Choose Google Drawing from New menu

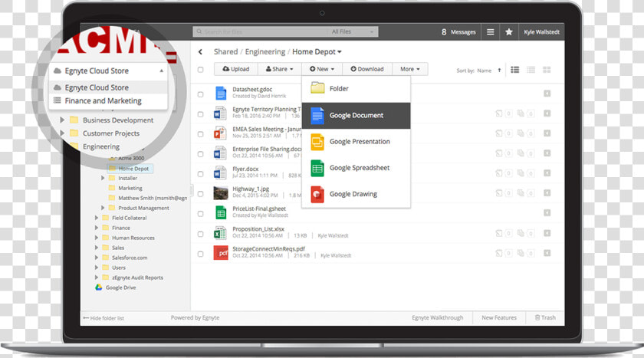coord(356,194)
